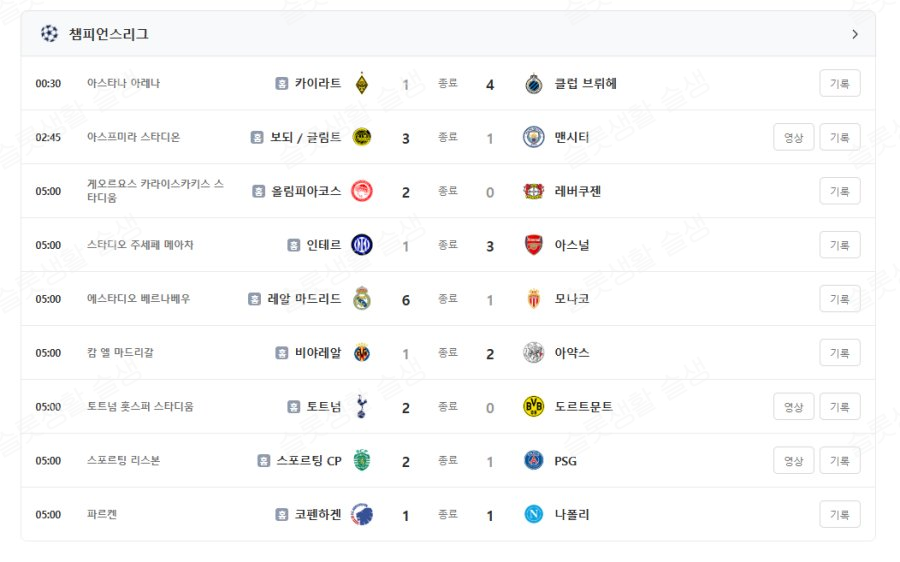The width and height of the screenshot is (900, 562).
Task: Click the 비야레알 vs 아약스 match row status
Action: (x=448, y=353)
